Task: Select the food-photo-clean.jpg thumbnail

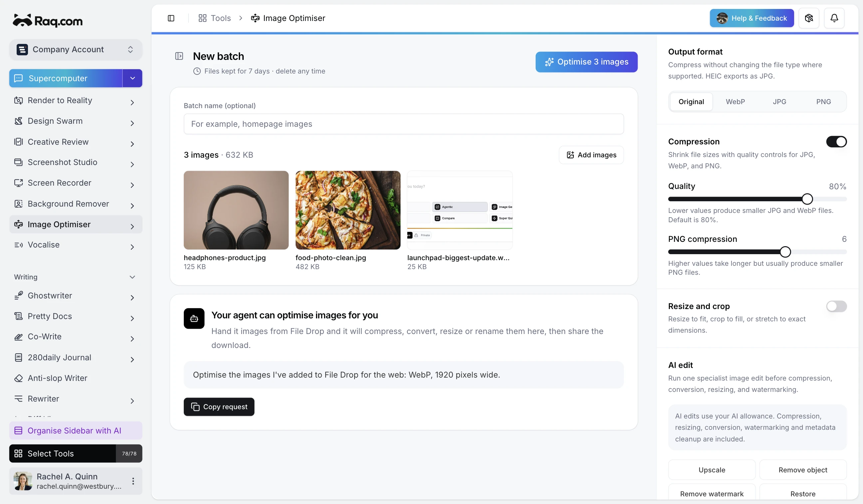Action: click(348, 210)
